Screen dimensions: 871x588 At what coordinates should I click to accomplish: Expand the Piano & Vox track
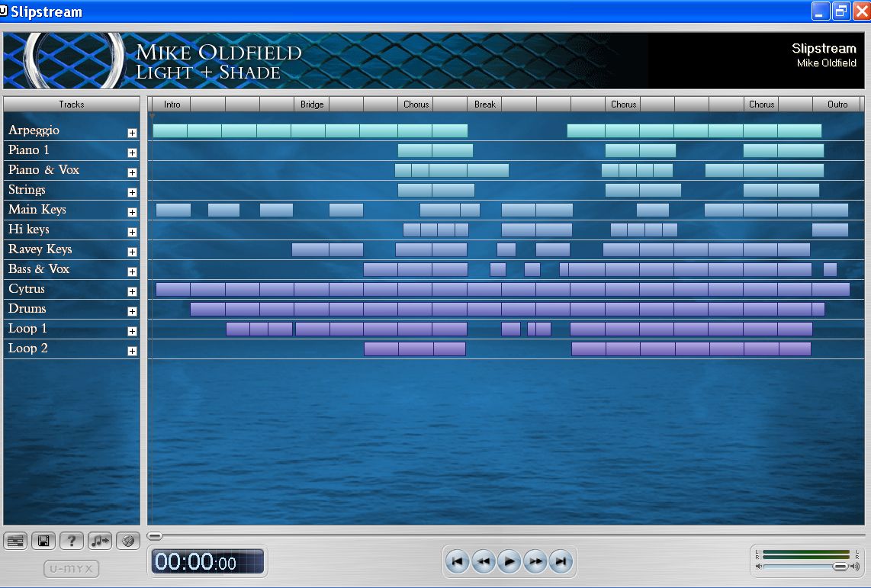132,172
